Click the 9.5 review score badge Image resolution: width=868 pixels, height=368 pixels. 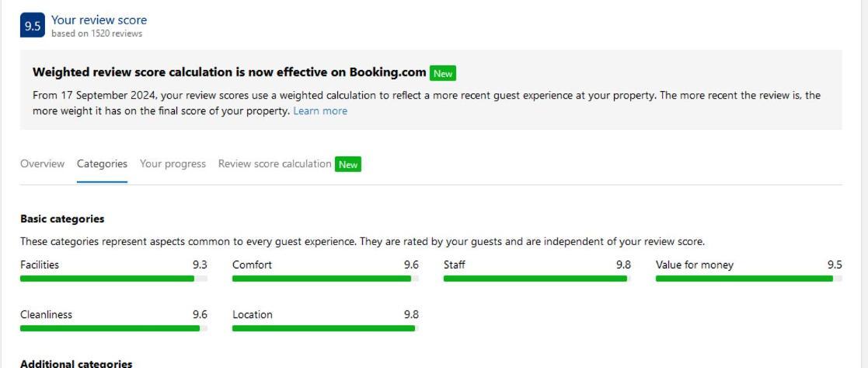pos(33,26)
